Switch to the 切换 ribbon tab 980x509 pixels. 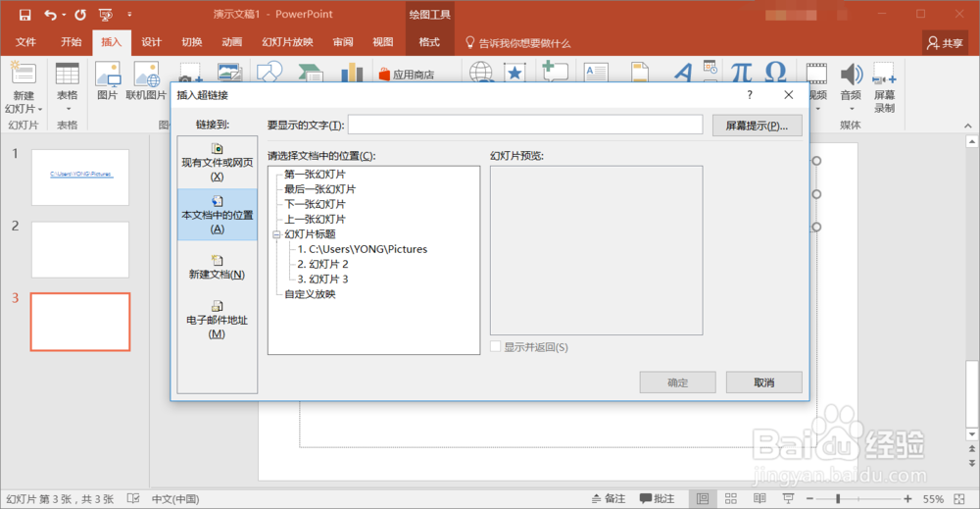point(192,42)
